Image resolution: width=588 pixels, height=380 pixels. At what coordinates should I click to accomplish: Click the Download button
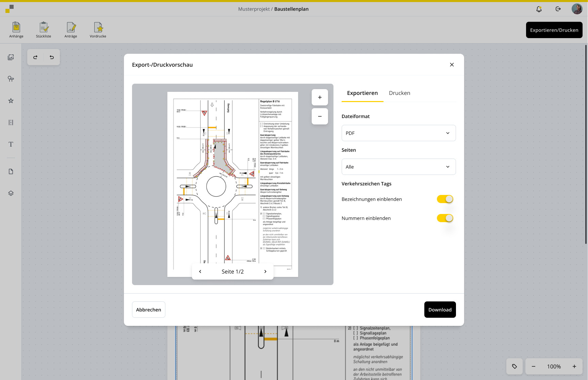(x=440, y=310)
